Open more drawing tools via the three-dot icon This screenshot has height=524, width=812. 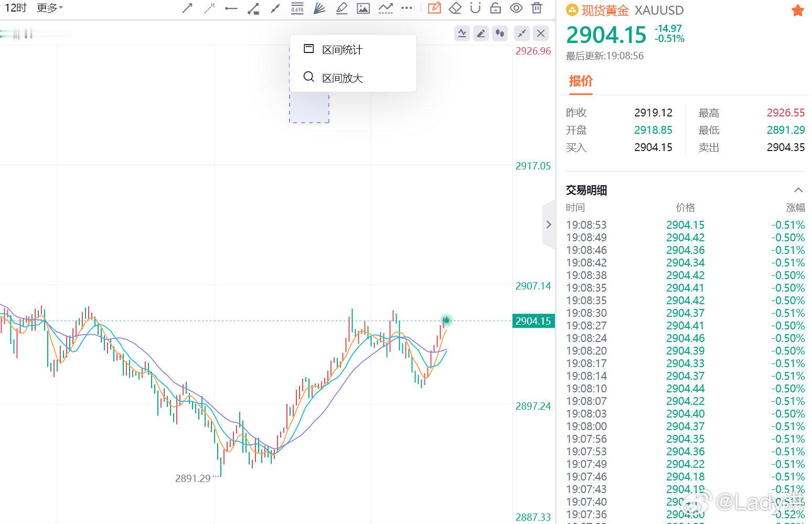tap(407, 8)
